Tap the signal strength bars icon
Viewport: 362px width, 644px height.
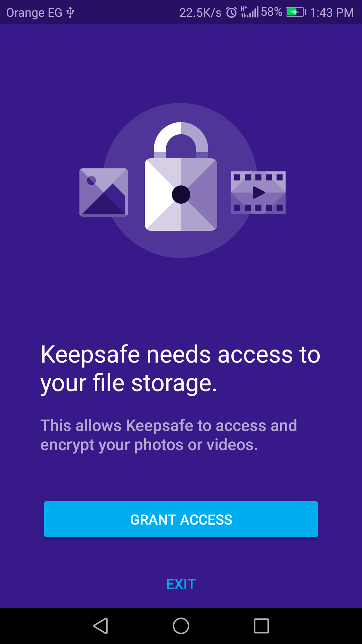click(x=250, y=12)
